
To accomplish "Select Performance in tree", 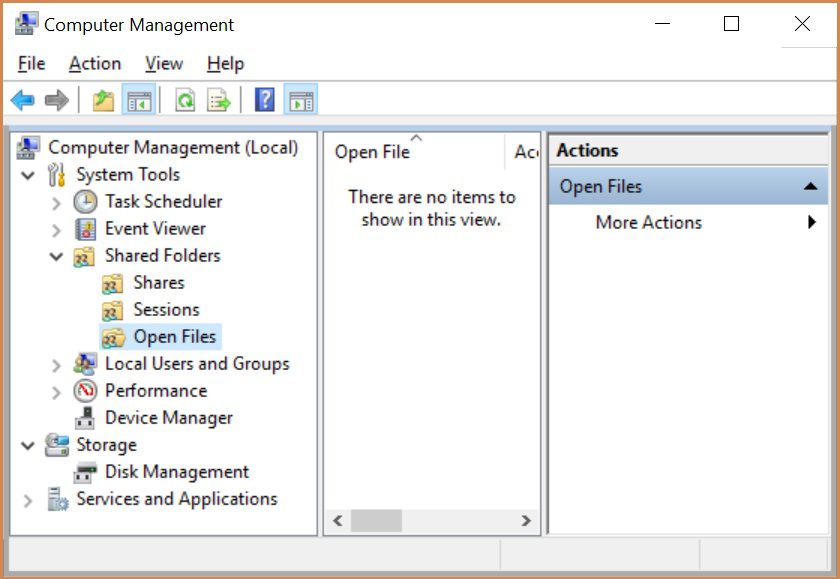I will point(156,390).
